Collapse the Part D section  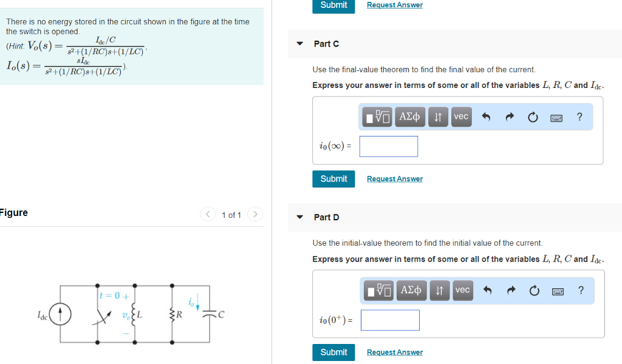[299, 217]
